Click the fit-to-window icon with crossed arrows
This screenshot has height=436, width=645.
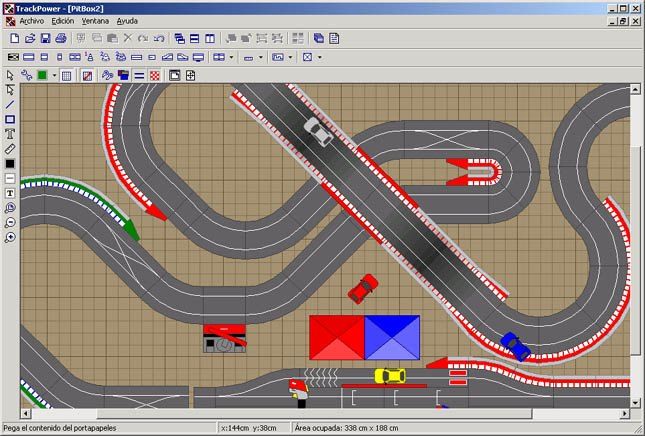tap(190, 75)
